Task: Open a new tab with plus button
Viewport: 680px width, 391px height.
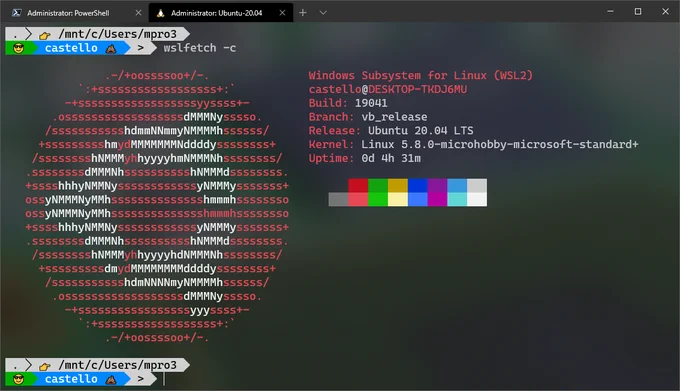Action: pyautogui.click(x=303, y=13)
